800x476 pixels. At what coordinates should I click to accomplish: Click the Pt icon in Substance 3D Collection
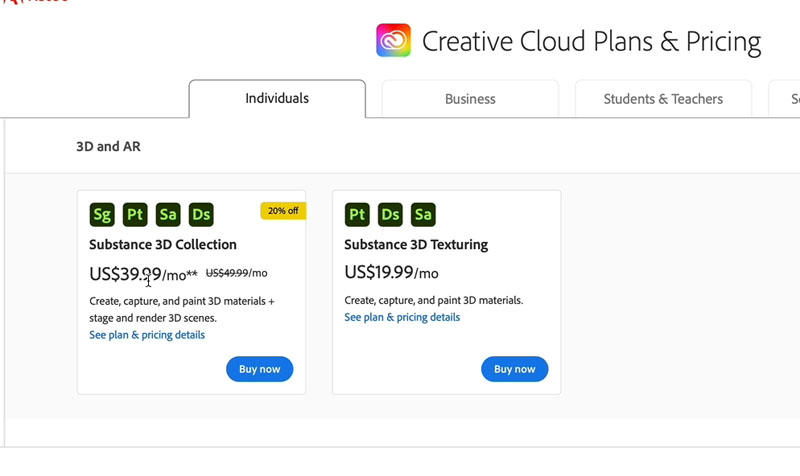[x=135, y=215]
